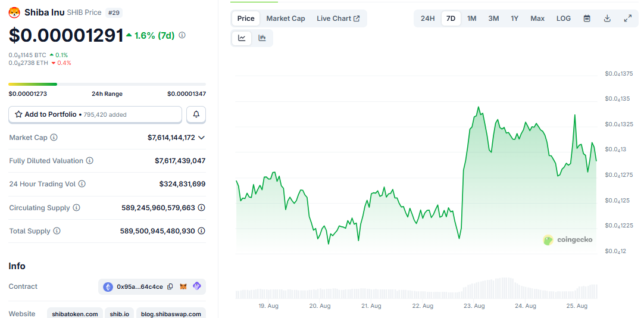
Task: Select the Price tab
Action: tap(246, 18)
